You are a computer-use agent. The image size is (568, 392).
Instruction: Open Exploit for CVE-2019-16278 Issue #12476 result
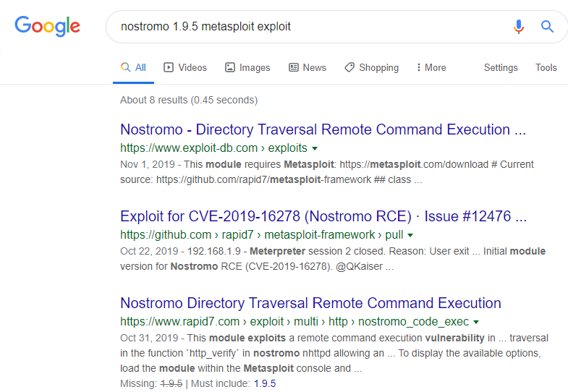click(323, 216)
